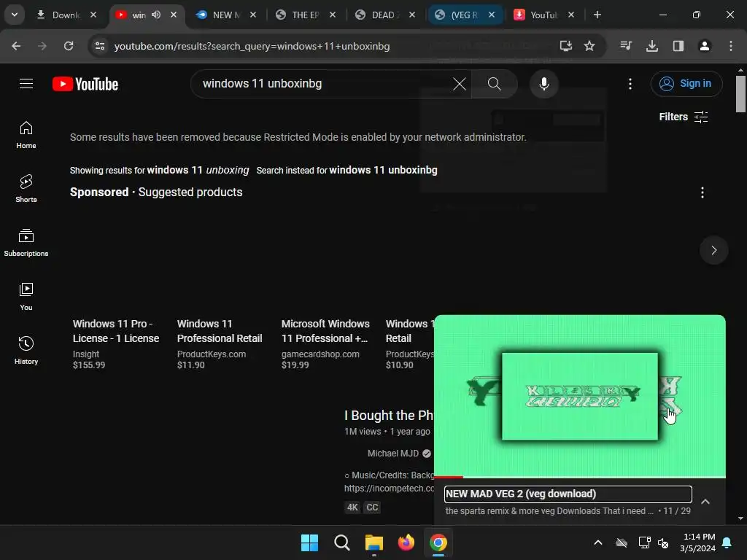Viewport: 747px width, 560px height.
Task: View site information icon
Action: tap(99, 46)
